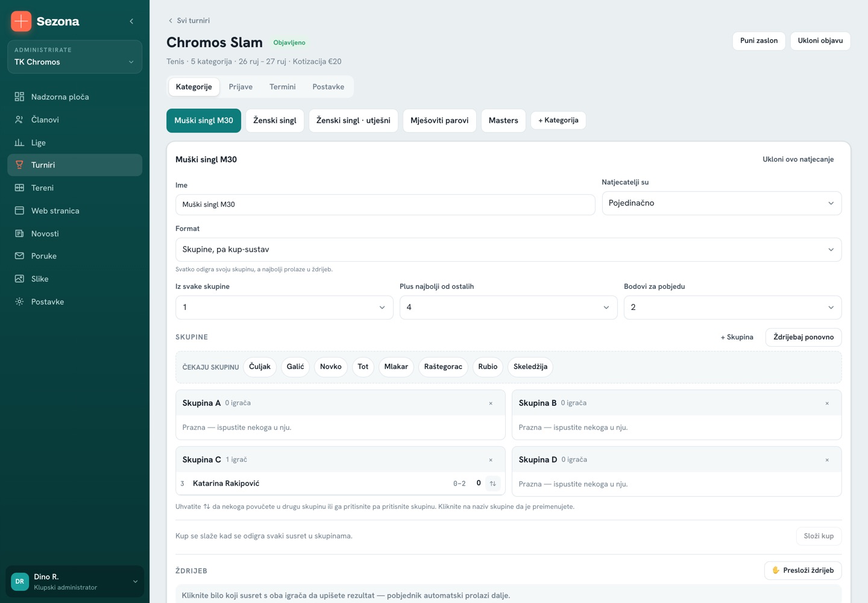
Task: Remove Skupina B with its x
Action: [827, 403]
